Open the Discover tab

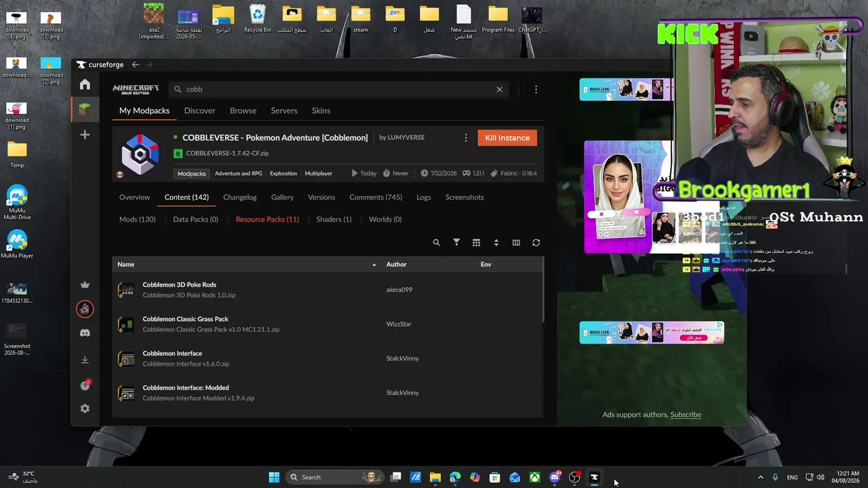coord(199,110)
